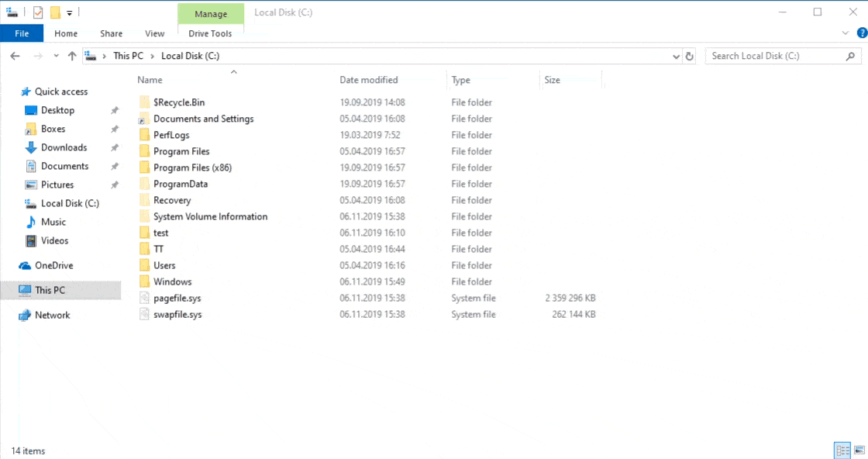Switch to the View ribbon tab
Image resolution: width=868 pixels, height=459 pixels.
[x=154, y=33]
